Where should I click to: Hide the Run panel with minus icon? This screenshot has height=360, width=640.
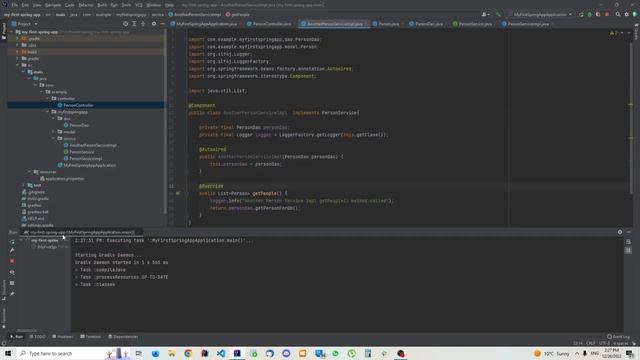coord(629,232)
